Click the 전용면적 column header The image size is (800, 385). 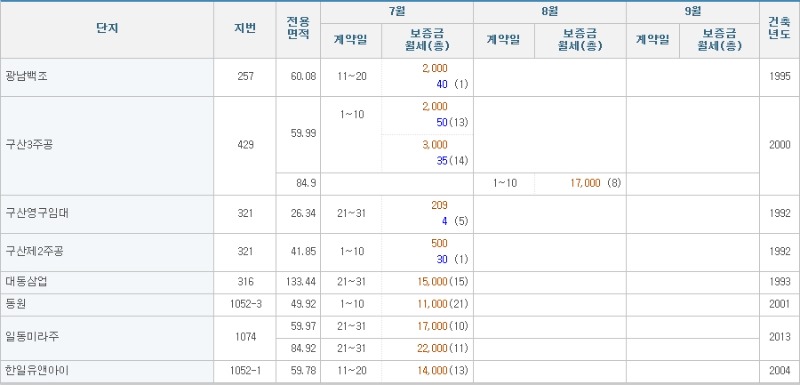[298, 29]
